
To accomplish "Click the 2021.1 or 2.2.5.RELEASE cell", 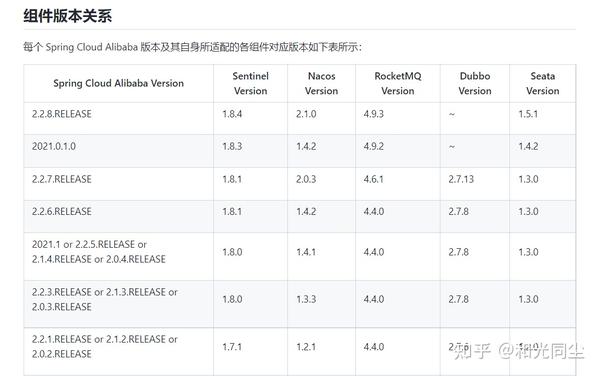I will (99, 252).
